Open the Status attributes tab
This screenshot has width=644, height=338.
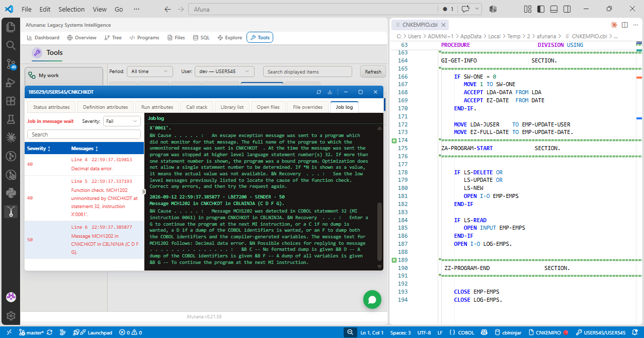(x=51, y=107)
